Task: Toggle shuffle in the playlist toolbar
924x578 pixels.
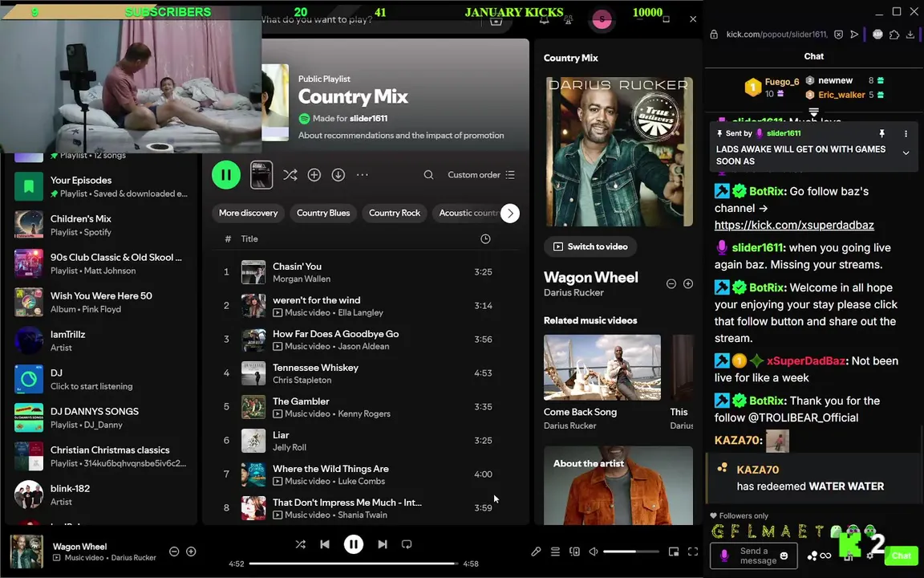Action: 290,174
